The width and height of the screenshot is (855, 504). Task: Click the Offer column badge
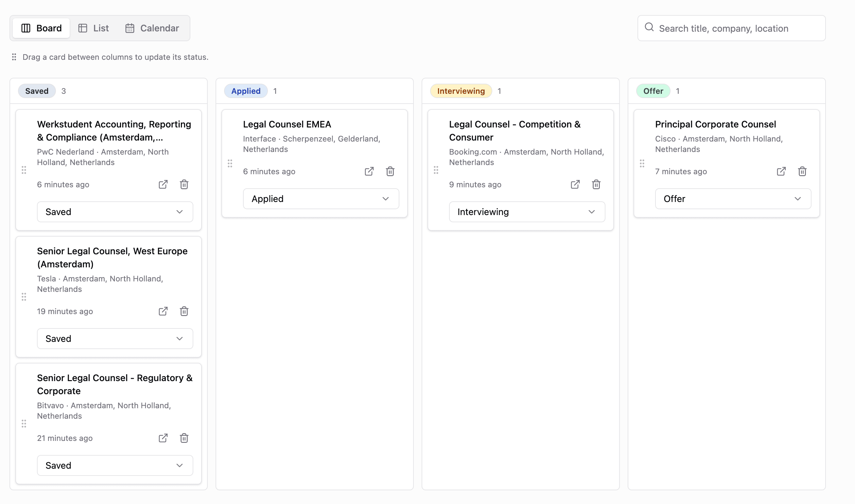coord(653,91)
